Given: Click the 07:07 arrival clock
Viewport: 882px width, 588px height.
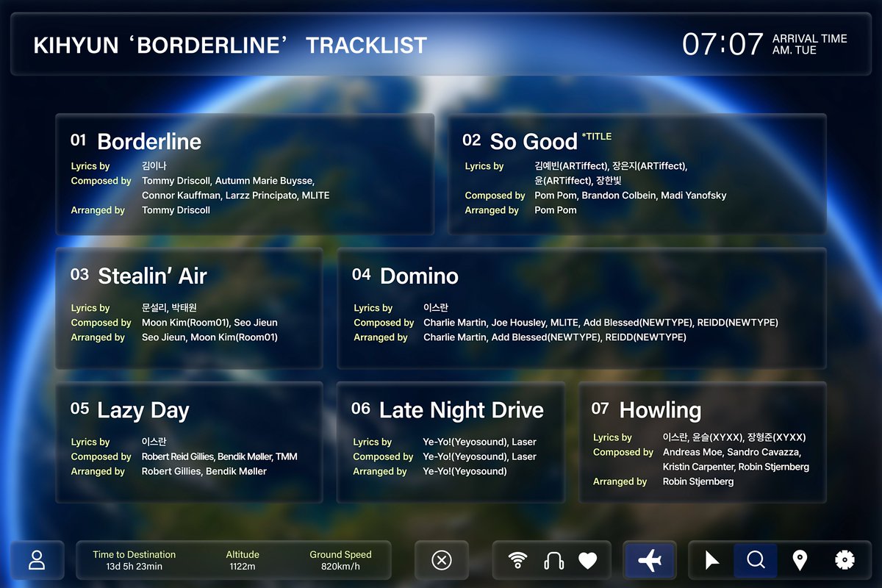Looking at the screenshot, I should [x=723, y=45].
